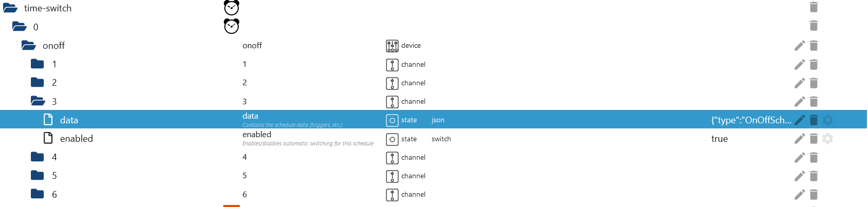This screenshot has height=207, width=868.
Task: Delete the time-switch adapter folder
Action: (x=813, y=7)
